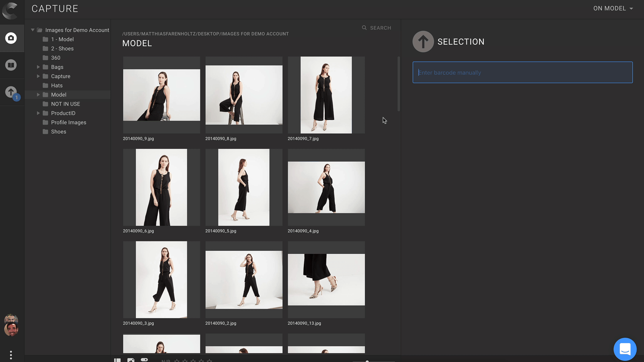The image size is (644, 362).
Task: Select the Model folder label
Action: point(59,95)
